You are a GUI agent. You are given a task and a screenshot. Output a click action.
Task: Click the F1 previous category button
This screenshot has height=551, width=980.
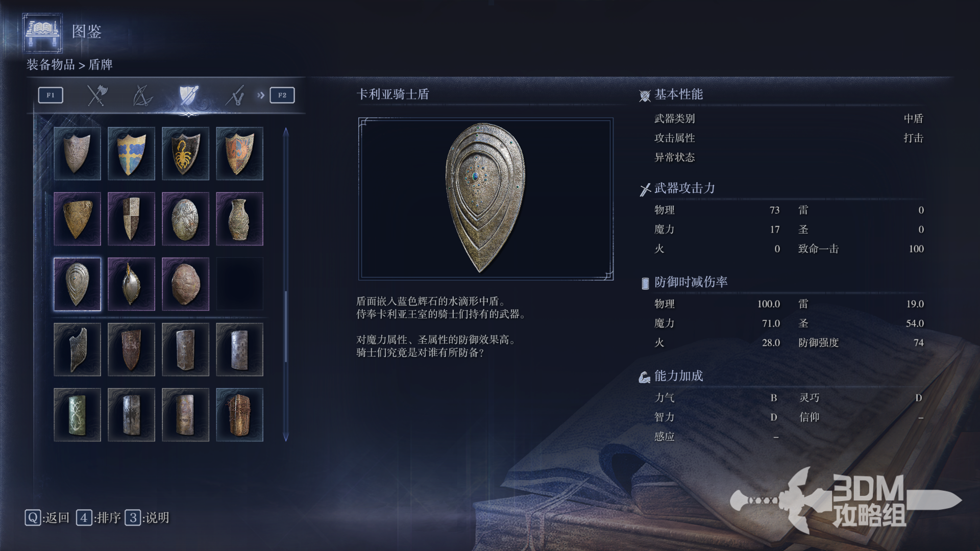tap(51, 95)
